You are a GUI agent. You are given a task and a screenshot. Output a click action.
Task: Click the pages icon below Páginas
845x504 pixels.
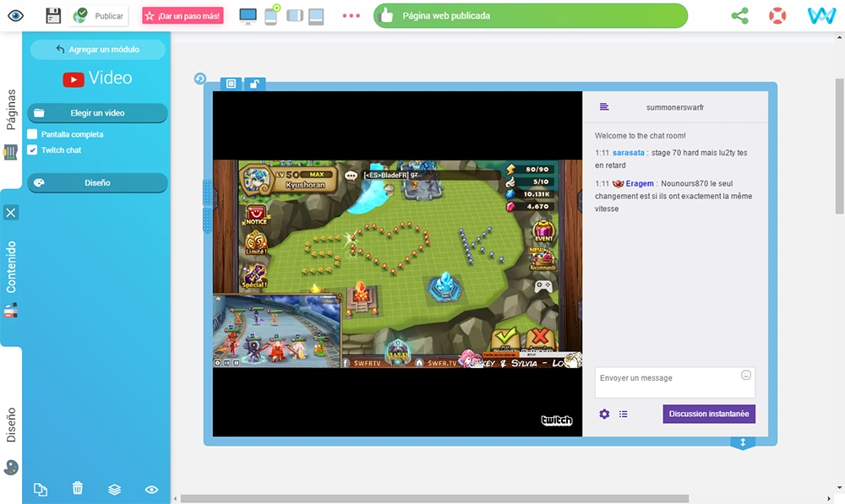(10, 152)
